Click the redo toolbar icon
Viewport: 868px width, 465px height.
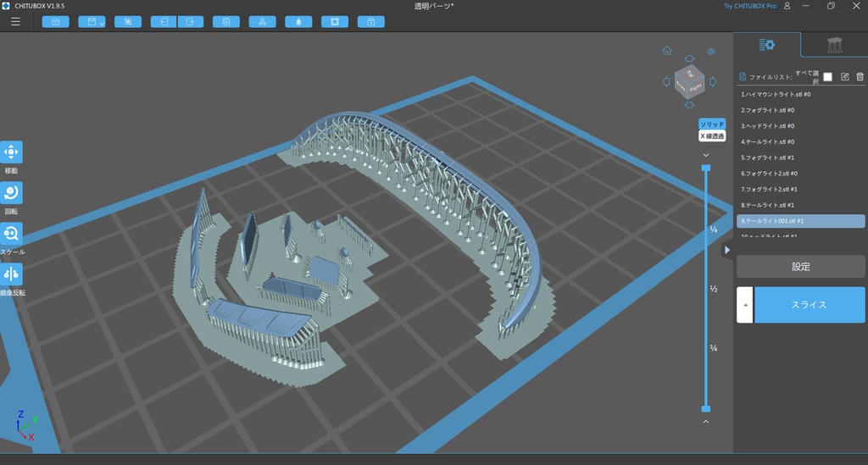190,21
